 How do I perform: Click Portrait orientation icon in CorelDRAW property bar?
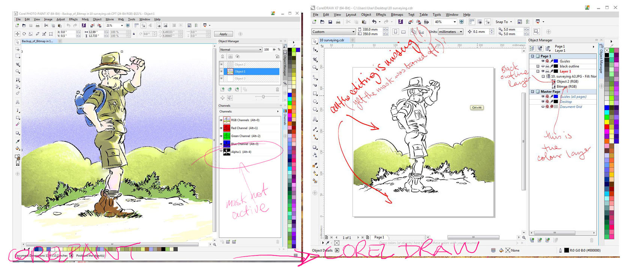[396, 32]
